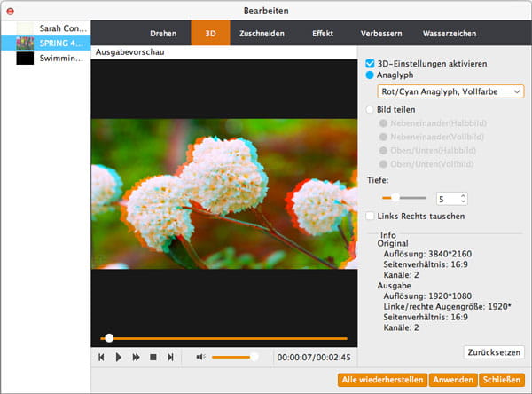This screenshot has height=394, width=532.
Task: Switch to the 3D tab
Action: point(210,33)
